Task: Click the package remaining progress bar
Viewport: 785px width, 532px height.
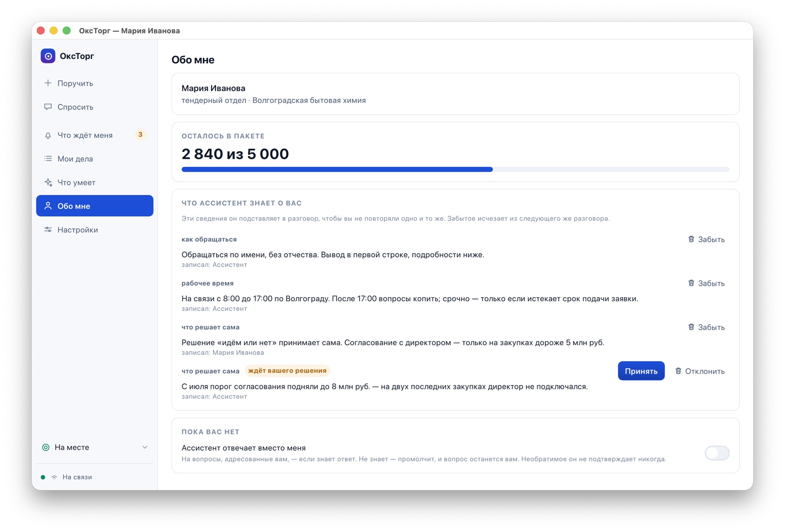Action: point(455,169)
